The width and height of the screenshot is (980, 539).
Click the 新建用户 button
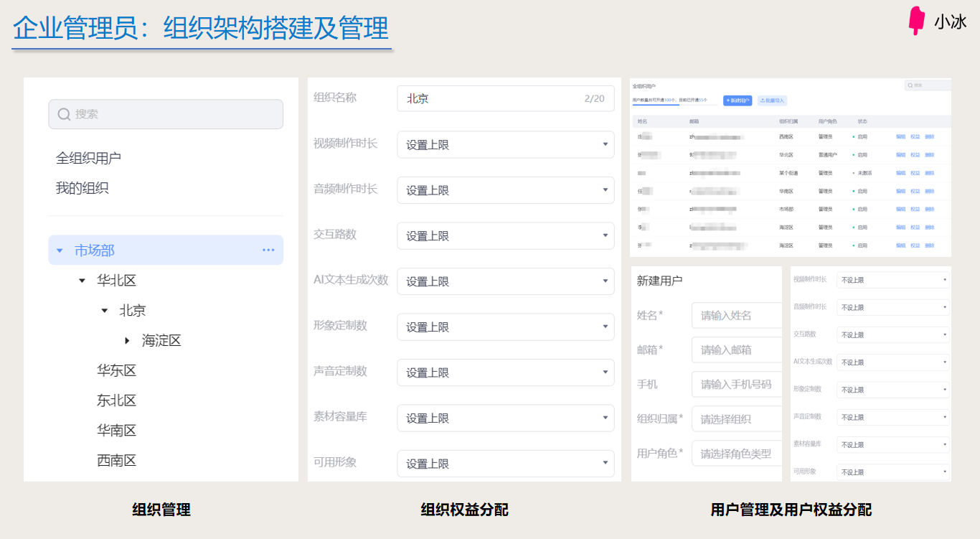tap(738, 100)
